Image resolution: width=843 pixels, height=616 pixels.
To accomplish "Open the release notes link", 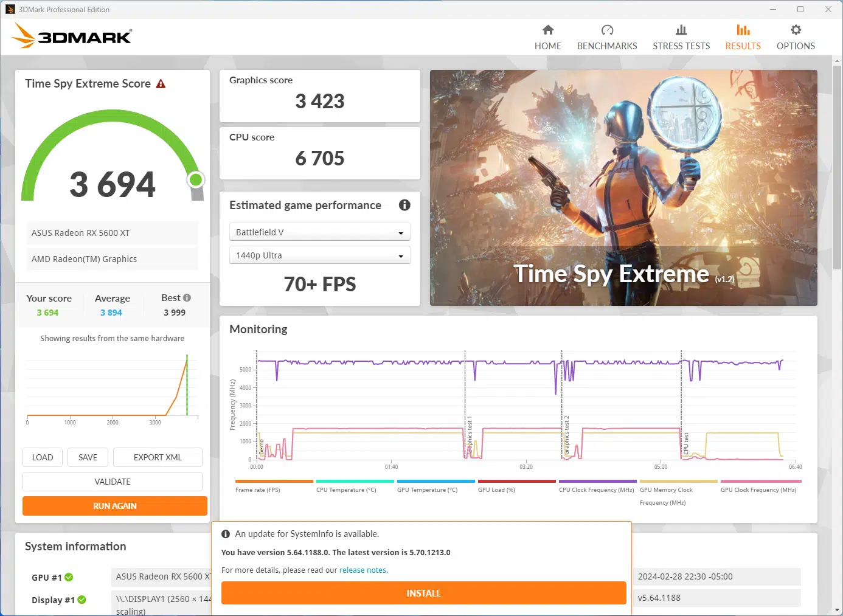I will point(363,570).
